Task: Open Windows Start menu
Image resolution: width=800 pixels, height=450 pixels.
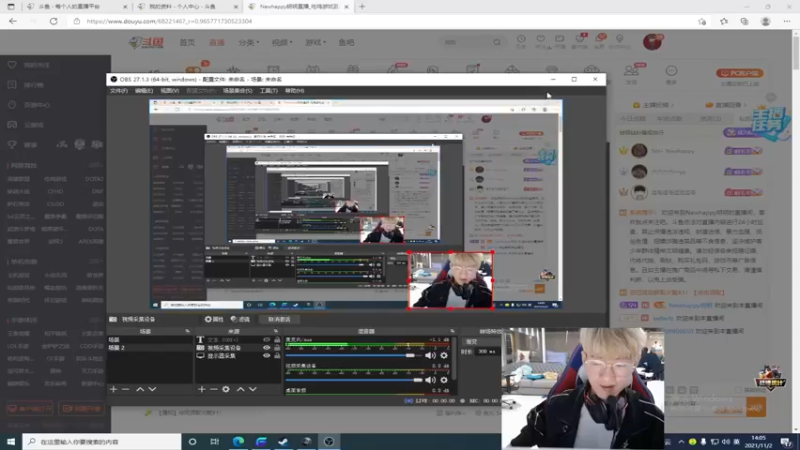Action: pyautogui.click(x=11, y=441)
